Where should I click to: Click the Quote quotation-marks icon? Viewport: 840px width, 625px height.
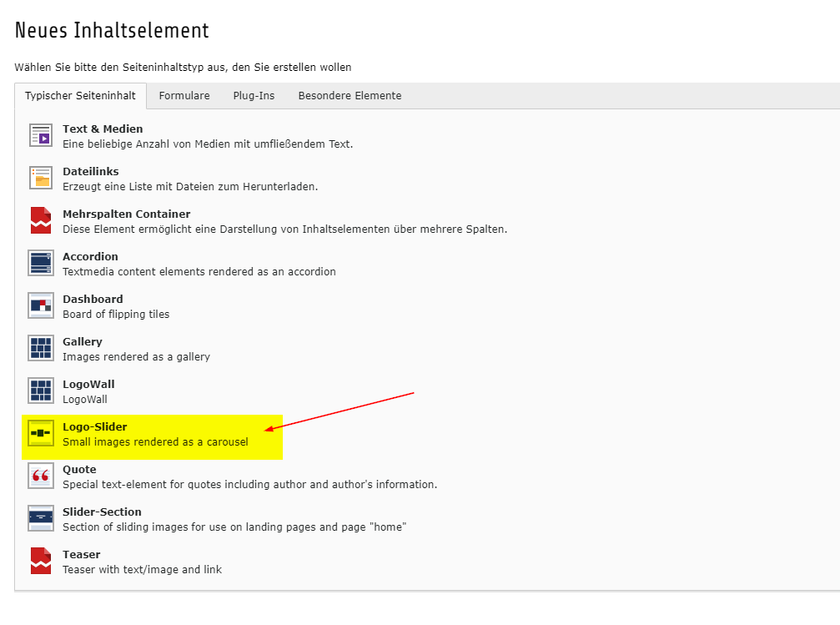[41, 476]
